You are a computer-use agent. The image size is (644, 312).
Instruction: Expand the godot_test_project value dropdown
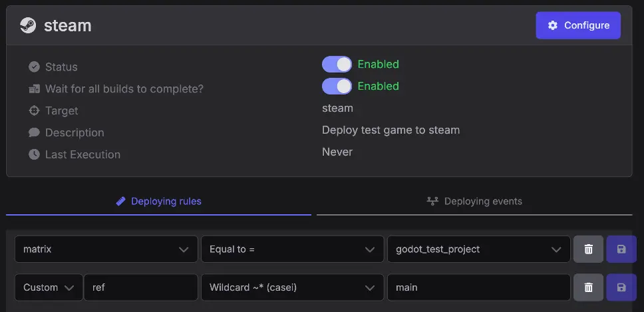[x=478, y=249]
